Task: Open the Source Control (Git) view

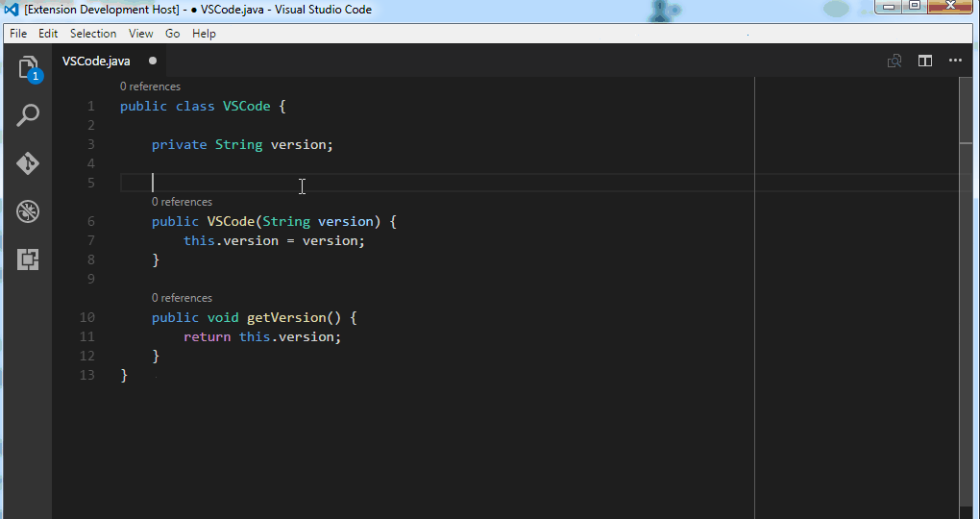Action: [28, 163]
